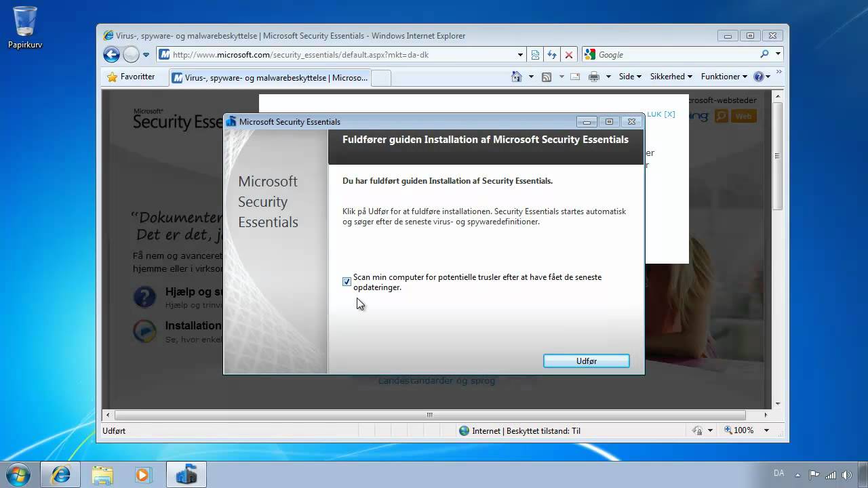Click the Internet Explorer taskbar icon
Screen dimensions: 868x488
[x=60, y=474]
